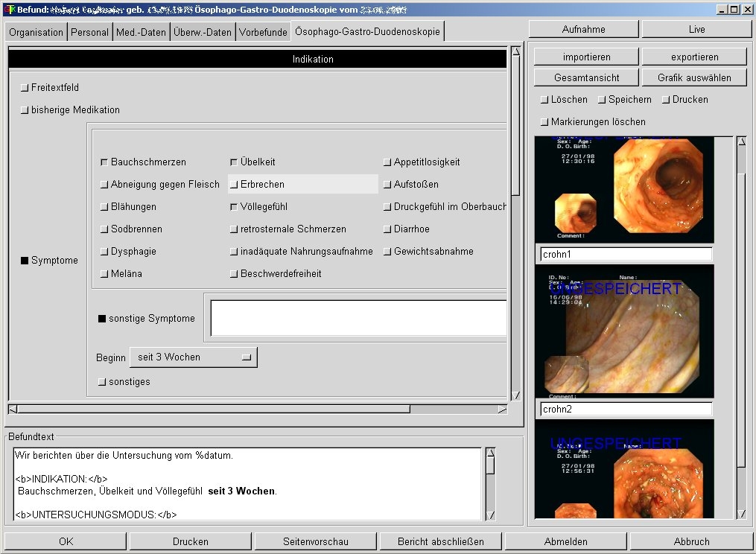Switch to the Personal tab
Screen dimensions: 756x554
coord(89,32)
